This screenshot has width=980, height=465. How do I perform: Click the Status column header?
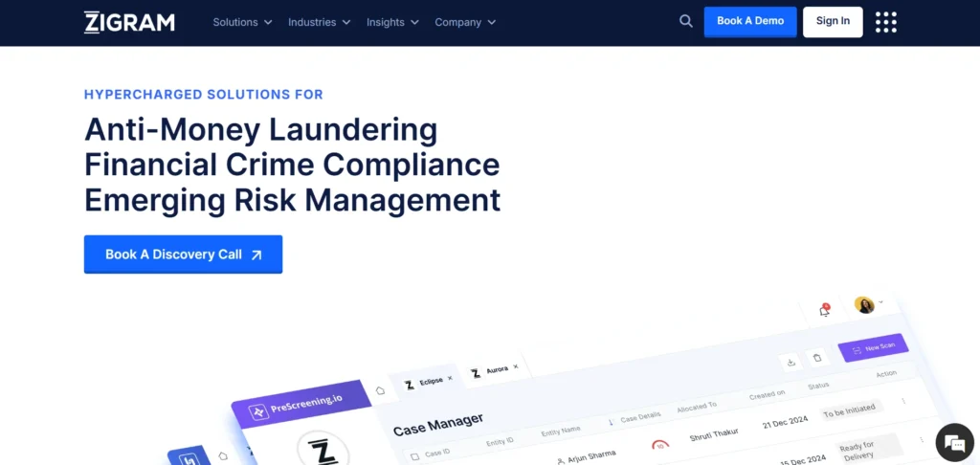click(817, 387)
